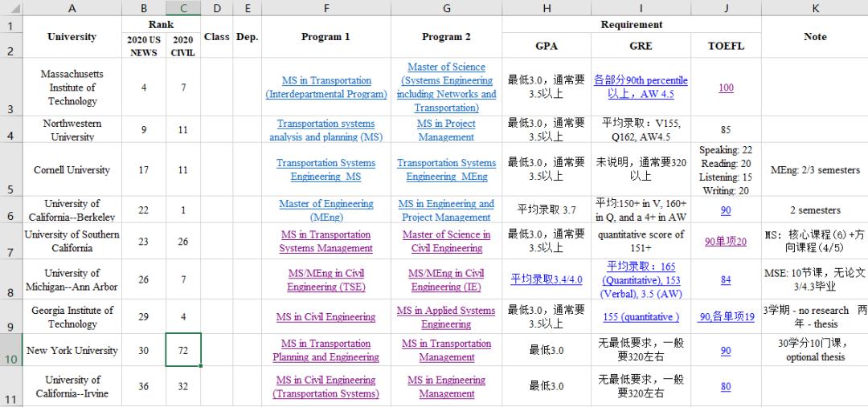
Task: Select column A header
Action: 72,8
